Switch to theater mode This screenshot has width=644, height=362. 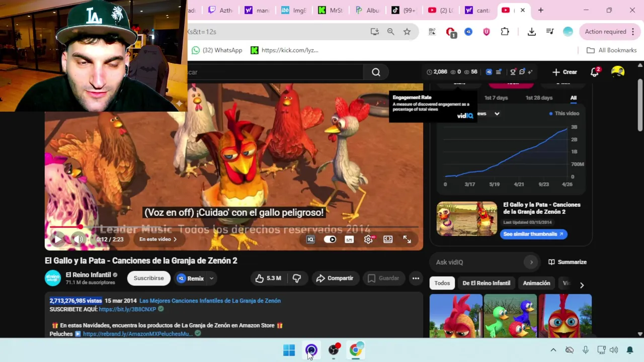pyautogui.click(x=388, y=239)
